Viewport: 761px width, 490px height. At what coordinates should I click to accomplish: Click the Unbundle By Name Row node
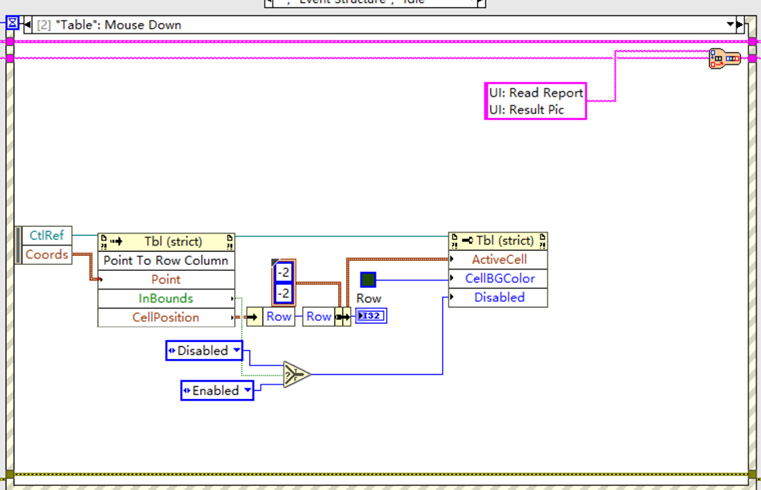pyautogui.click(x=278, y=317)
